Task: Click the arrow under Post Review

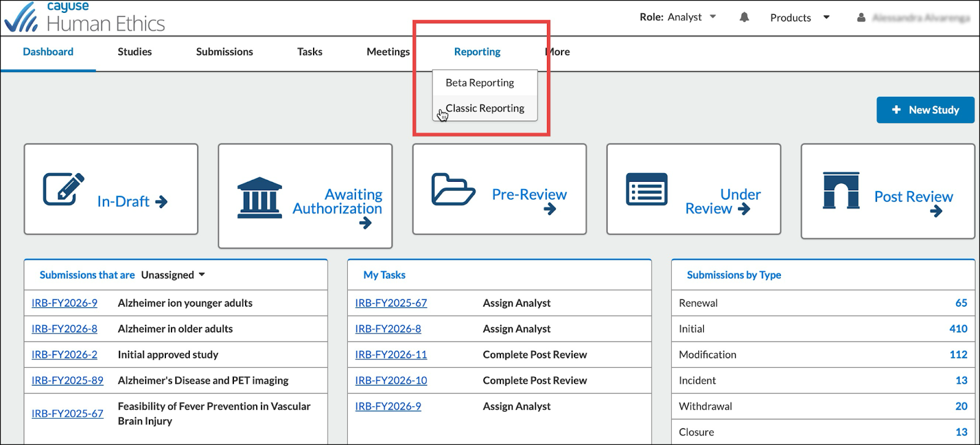Action: (936, 212)
